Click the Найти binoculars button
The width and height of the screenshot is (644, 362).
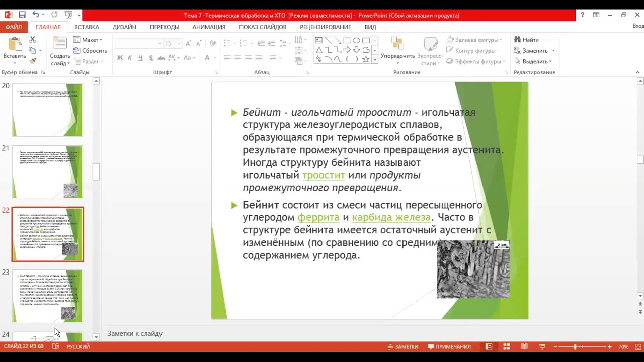point(526,40)
